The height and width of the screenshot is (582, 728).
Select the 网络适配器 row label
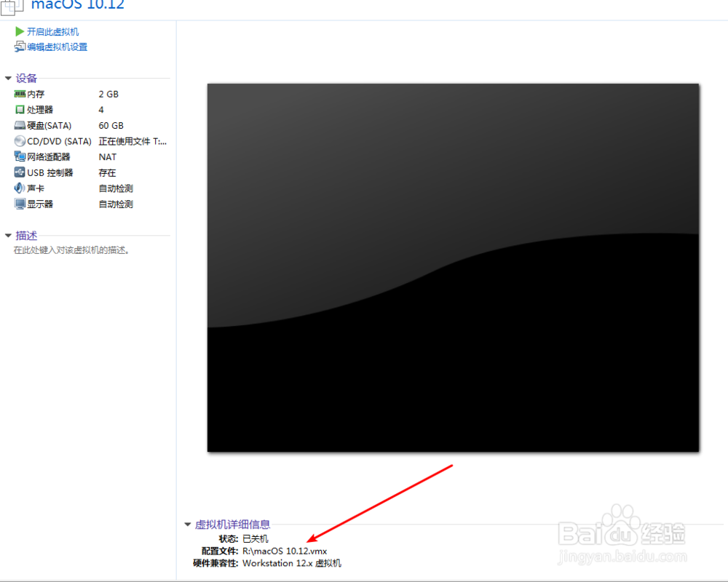(x=49, y=157)
